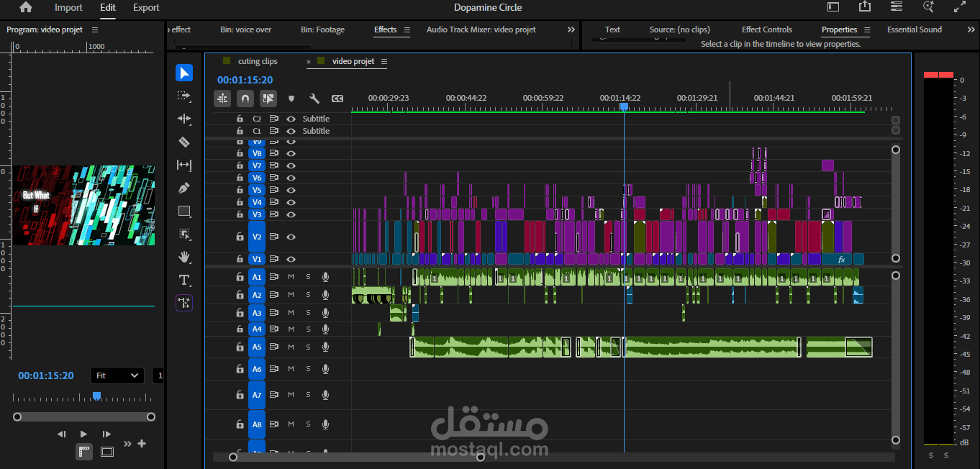Select the Rectangle tool
The width and height of the screenshot is (980, 469).
coord(184,211)
